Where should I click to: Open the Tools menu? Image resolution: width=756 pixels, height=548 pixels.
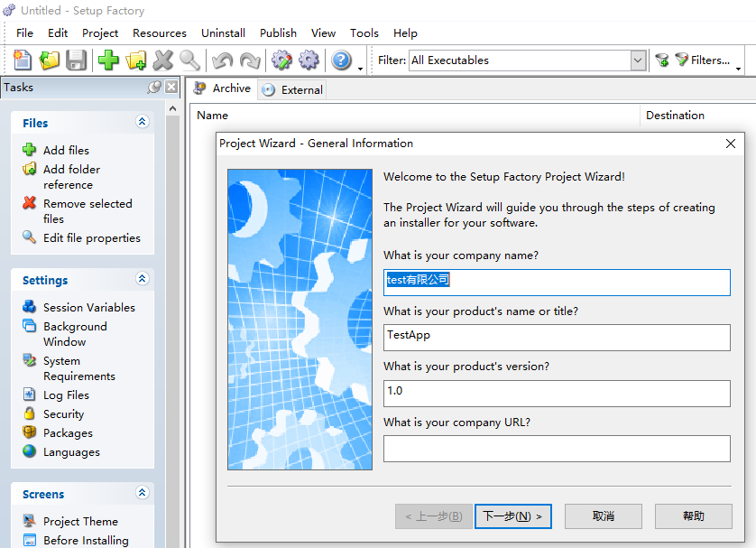coord(364,33)
